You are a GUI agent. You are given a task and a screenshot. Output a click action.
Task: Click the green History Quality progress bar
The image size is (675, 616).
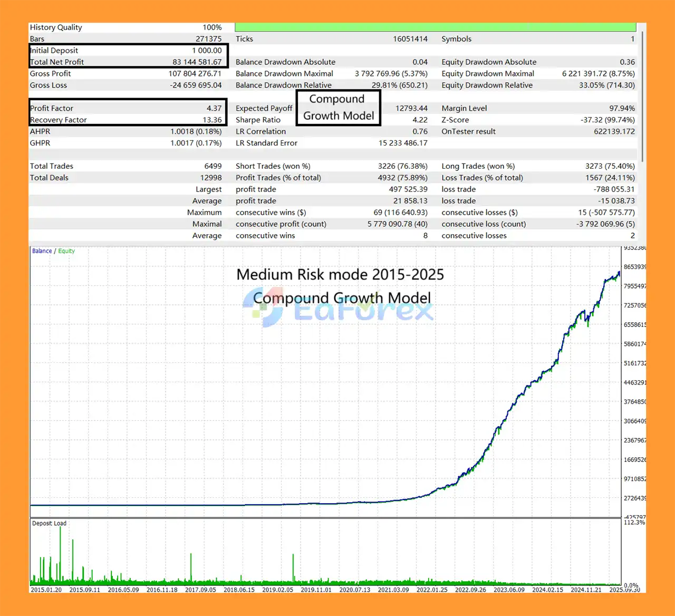[435, 27]
